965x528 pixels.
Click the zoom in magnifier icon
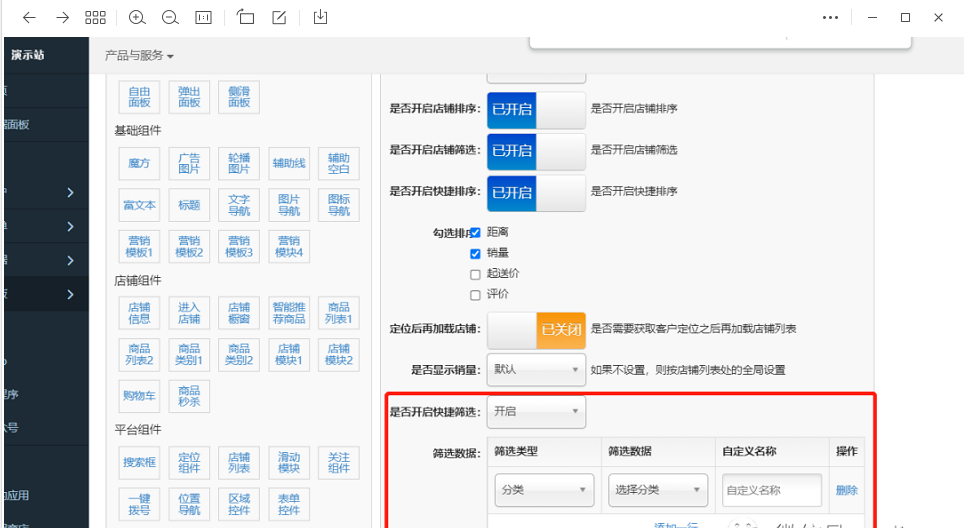(x=137, y=17)
